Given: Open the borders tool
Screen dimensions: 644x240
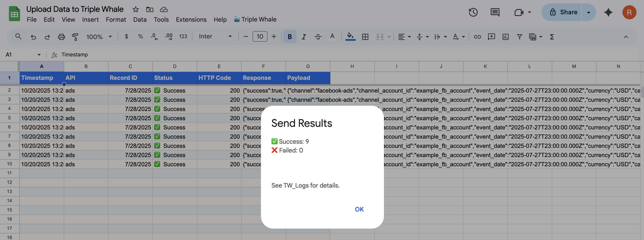Looking at the screenshot, I should (x=365, y=37).
